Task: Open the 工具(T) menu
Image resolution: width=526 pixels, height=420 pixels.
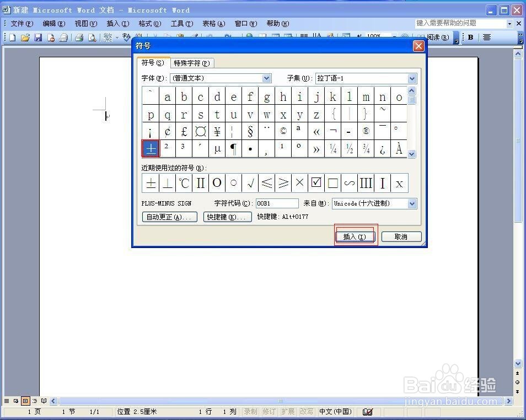Action: pos(182,24)
